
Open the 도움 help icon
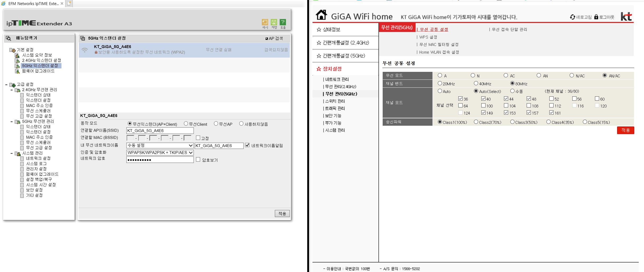(x=283, y=22)
